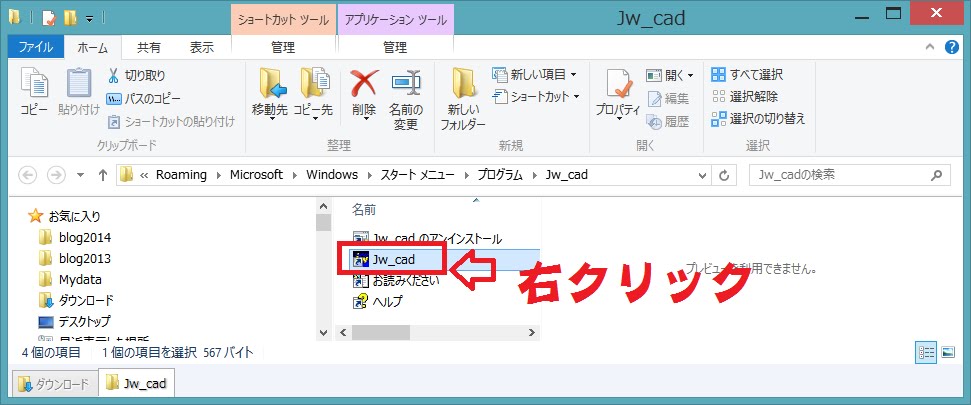Select Jw_cad のアンインストール shortcut

tap(427, 238)
